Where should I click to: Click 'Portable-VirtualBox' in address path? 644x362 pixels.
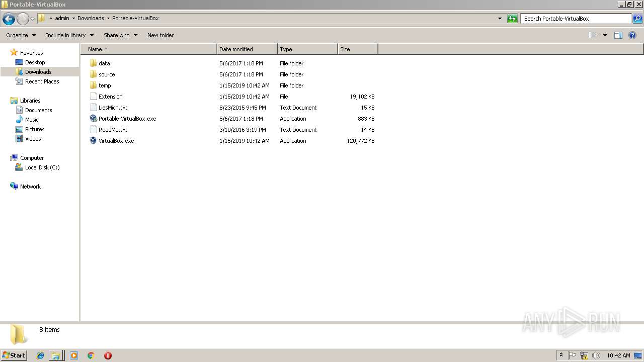pyautogui.click(x=135, y=18)
